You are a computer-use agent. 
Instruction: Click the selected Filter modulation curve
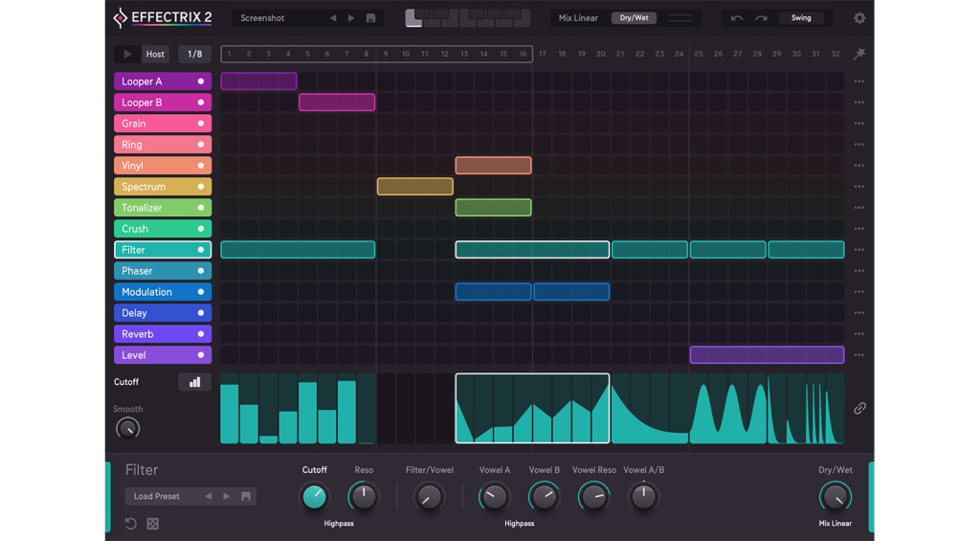click(x=532, y=409)
